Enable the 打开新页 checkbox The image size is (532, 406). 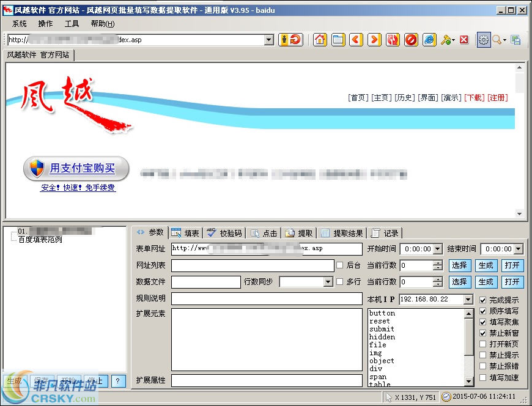tap(484, 344)
